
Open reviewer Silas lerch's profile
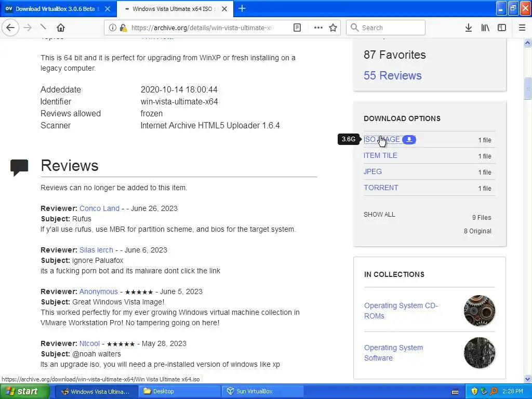[96, 250]
